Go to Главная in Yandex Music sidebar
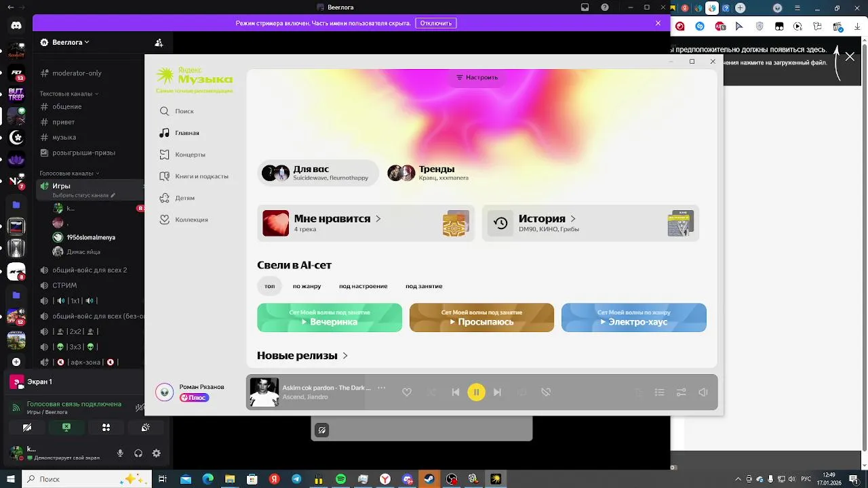 [x=179, y=133]
